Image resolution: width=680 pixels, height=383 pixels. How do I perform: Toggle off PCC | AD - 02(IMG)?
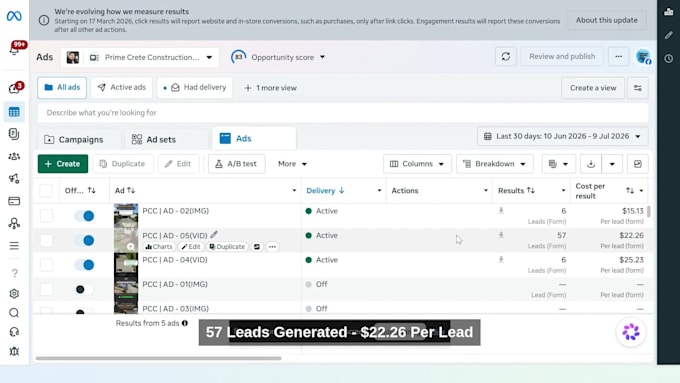85,216
